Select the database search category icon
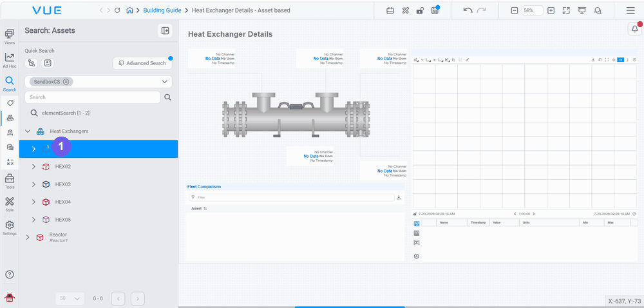The height and width of the screenshot is (308, 644). 10,147
